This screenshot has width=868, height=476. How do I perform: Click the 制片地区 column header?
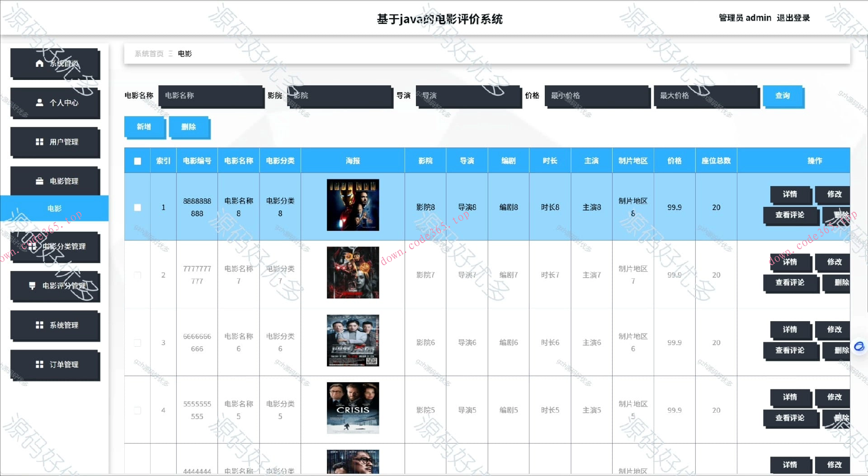click(x=633, y=161)
